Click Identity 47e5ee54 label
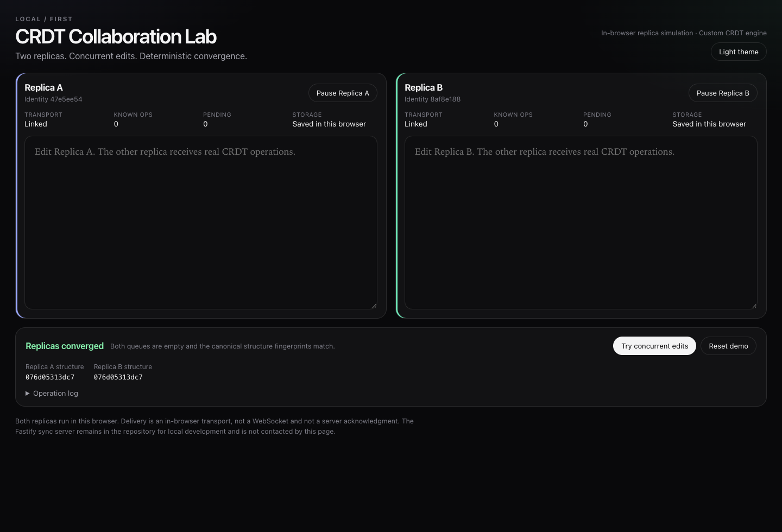Viewport: 782px width, 532px height. pos(53,99)
